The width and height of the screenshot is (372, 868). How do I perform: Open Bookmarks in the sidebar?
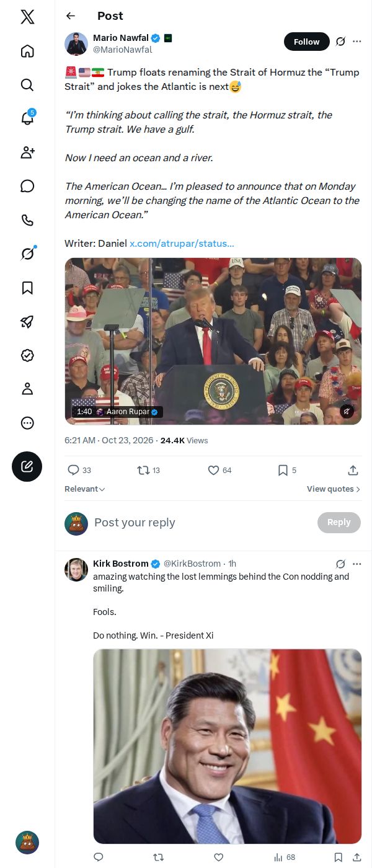pyautogui.click(x=27, y=288)
